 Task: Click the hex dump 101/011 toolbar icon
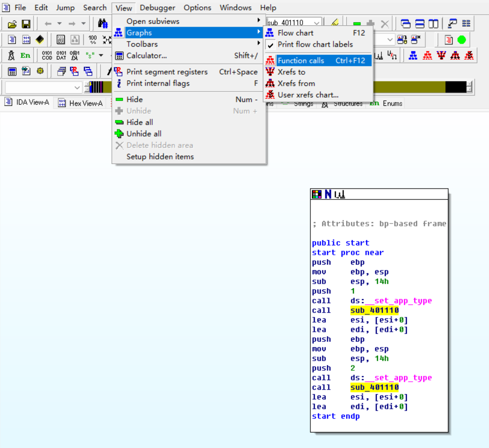pos(26,39)
